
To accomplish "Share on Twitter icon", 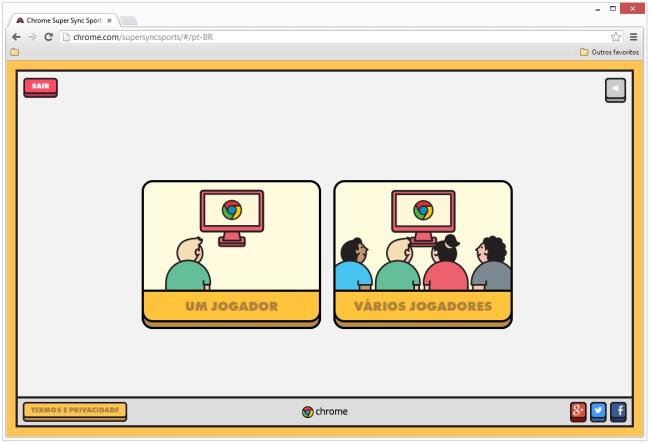I will (598, 412).
